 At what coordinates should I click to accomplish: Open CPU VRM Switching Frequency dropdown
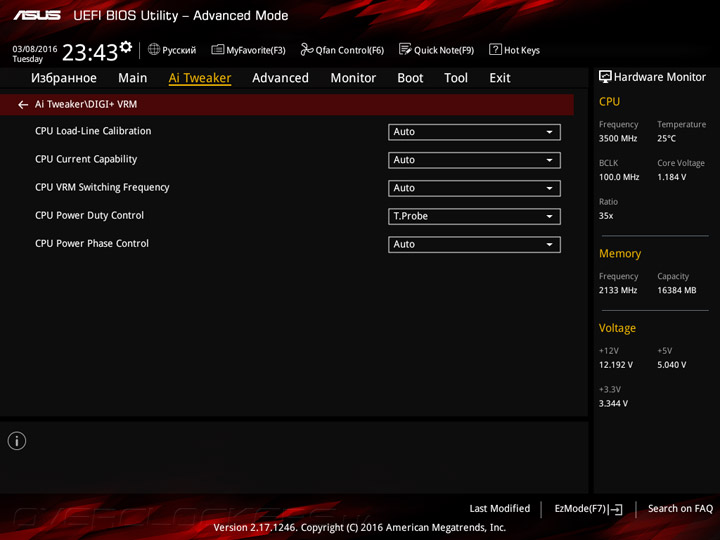click(x=474, y=188)
